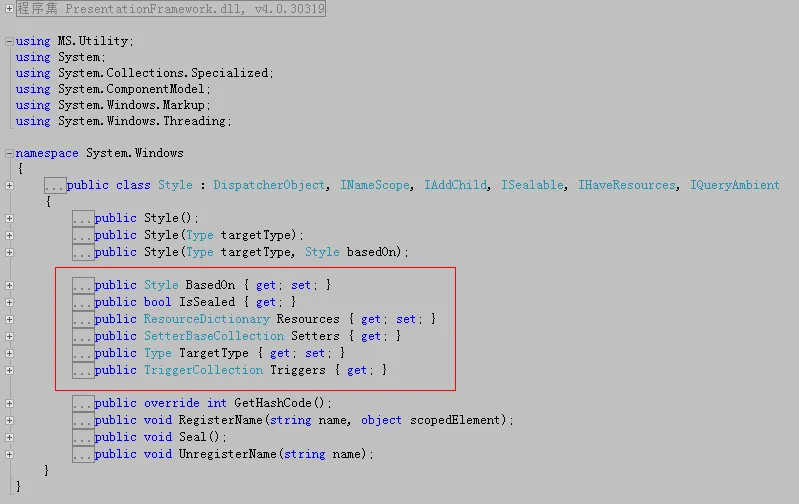
Task: Expand the IsSealed property region
Action: point(9,302)
